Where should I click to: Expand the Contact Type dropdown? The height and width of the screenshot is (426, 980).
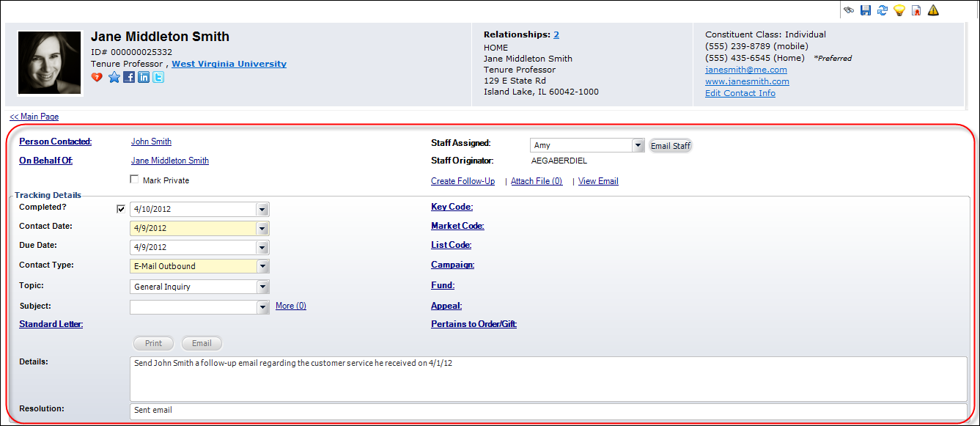point(262,266)
